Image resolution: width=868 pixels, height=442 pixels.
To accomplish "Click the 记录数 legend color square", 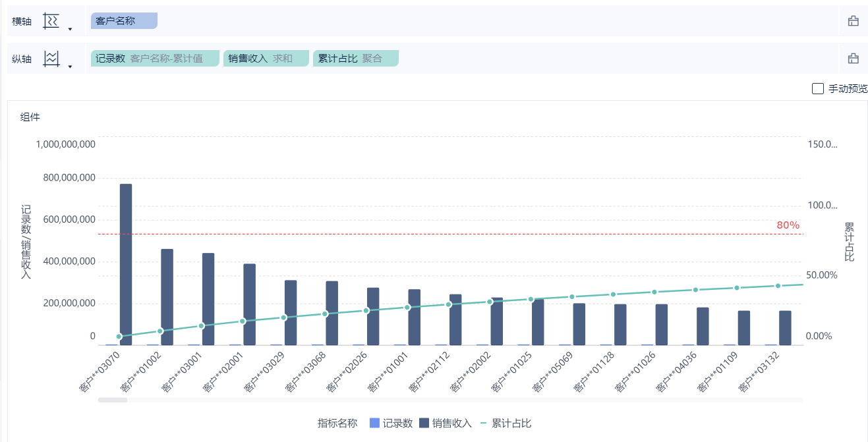I will coord(374,423).
